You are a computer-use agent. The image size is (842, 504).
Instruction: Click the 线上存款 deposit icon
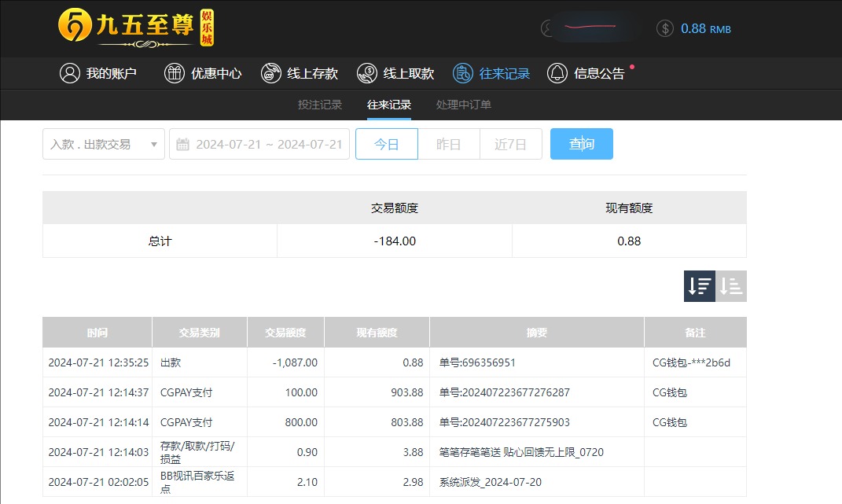(271, 72)
